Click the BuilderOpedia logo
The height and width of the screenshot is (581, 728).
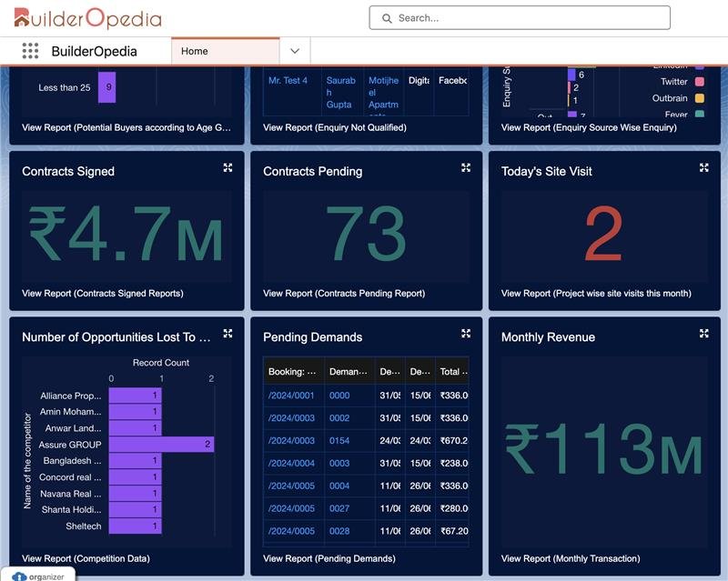click(87, 18)
